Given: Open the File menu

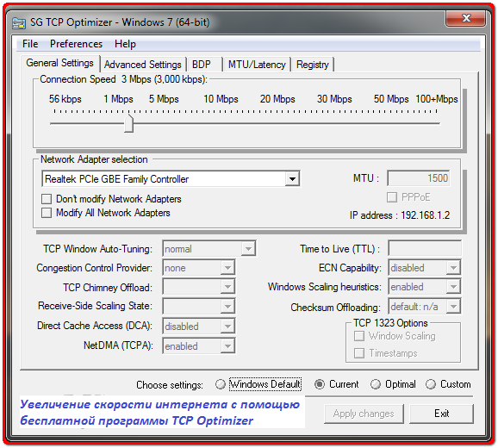Looking at the screenshot, I should 30,43.
